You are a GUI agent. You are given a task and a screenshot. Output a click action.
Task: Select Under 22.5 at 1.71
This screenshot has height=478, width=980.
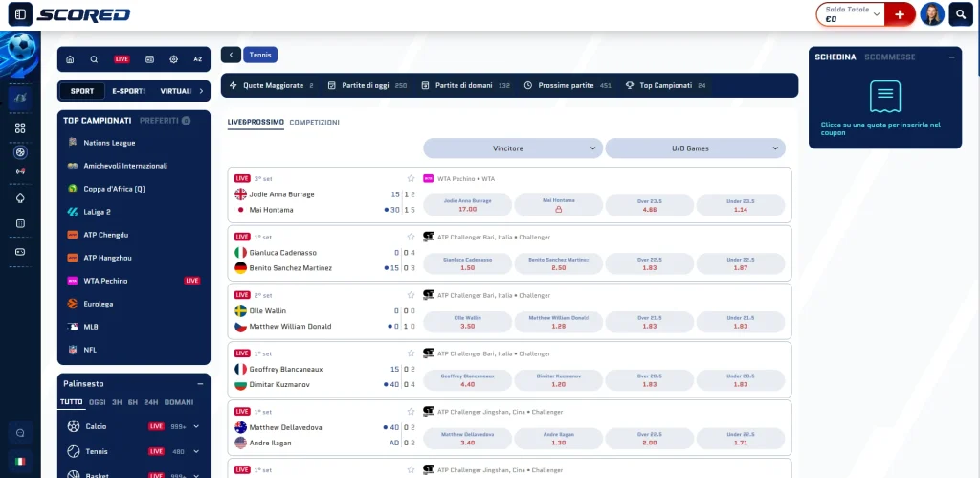pos(741,439)
